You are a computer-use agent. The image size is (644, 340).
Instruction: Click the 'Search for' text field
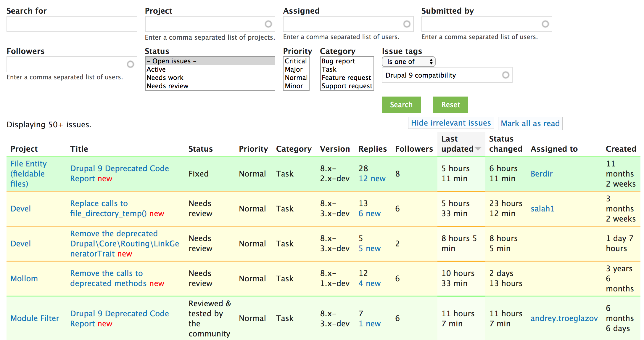click(x=72, y=24)
